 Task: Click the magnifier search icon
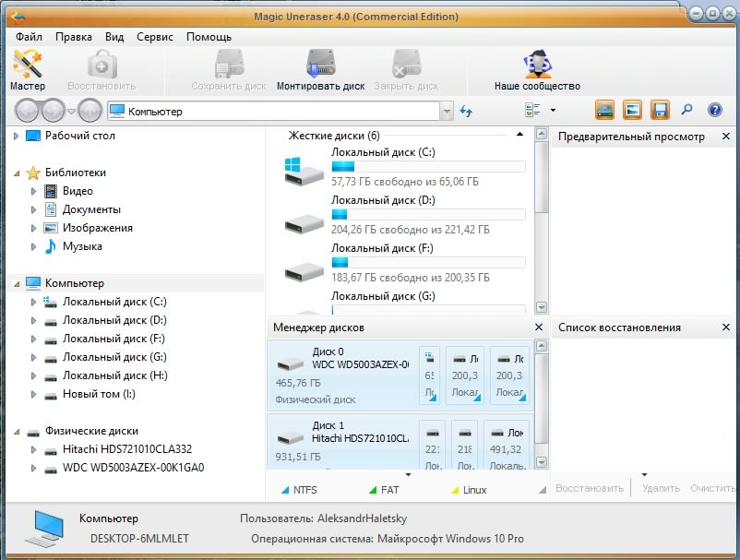pyautogui.click(x=686, y=111)
